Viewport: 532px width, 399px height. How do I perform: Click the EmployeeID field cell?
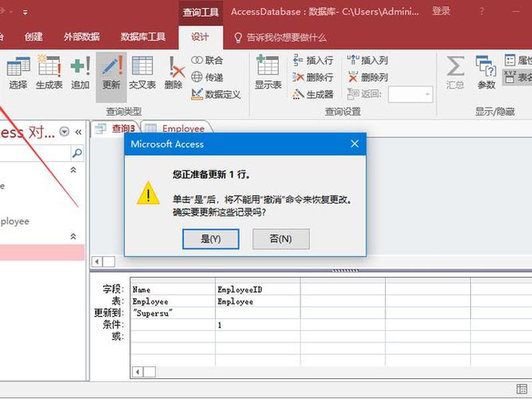pos(258,289)
